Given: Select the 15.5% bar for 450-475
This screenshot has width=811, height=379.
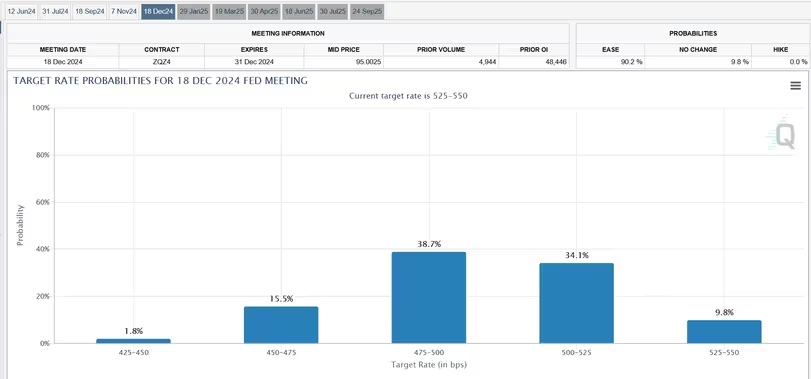Looking at the screenshot, I should pos(281,325).
